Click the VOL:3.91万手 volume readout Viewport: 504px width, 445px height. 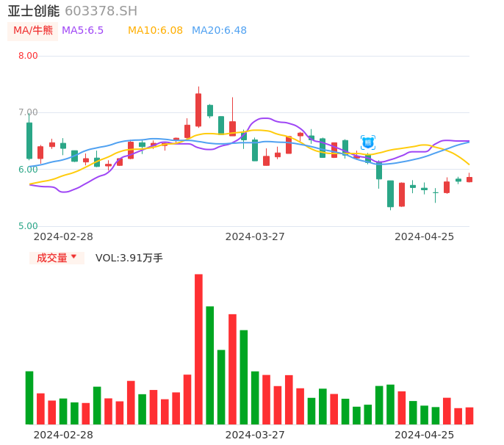(129, 258)
